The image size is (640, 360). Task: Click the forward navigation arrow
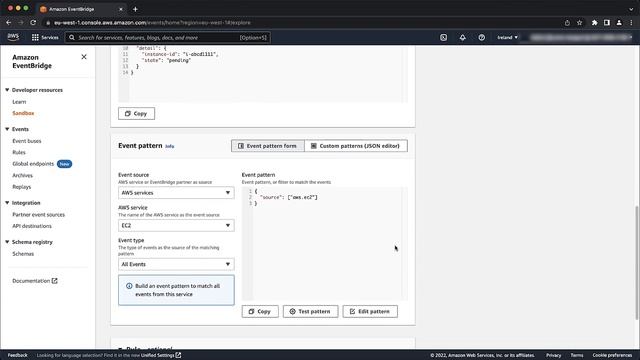tap(21, 23)
